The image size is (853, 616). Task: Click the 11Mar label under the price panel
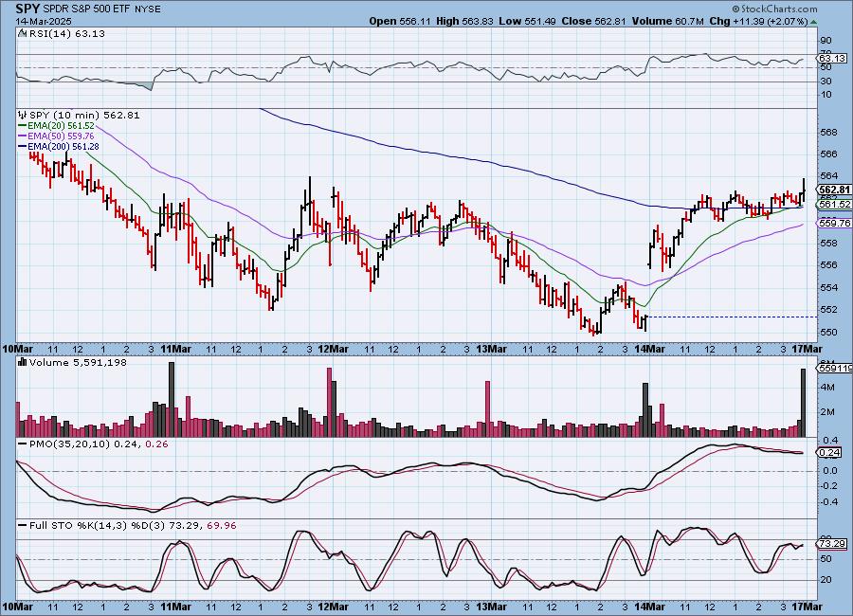[175, 349]
